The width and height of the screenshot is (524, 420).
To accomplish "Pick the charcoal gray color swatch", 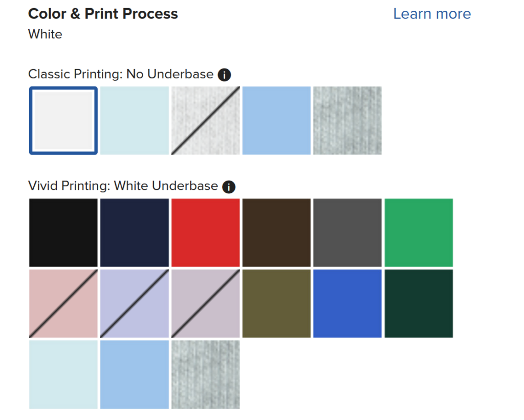I will (347, 233).
